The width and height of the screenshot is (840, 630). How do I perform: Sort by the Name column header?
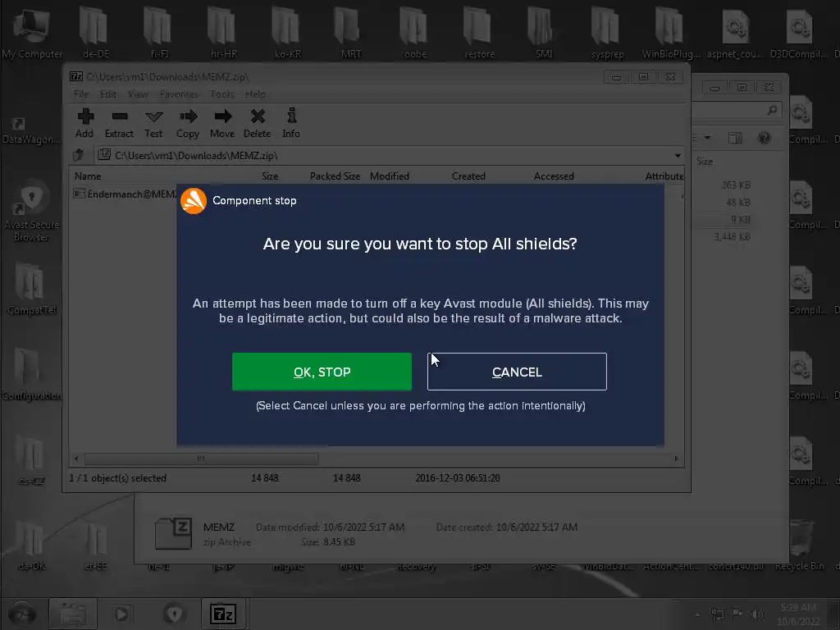click(88, 176)
